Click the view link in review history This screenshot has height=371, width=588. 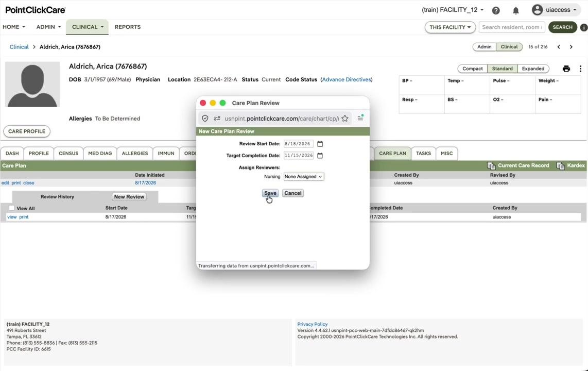(x=12, y=217)
